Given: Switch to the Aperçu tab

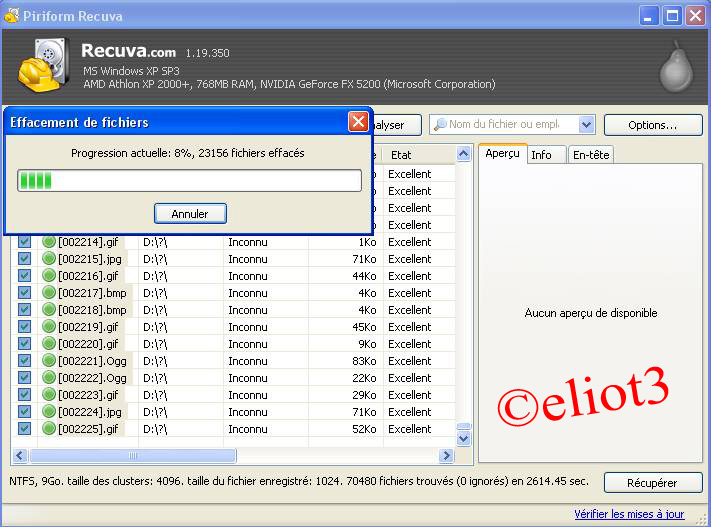Looking at the screenshot, I should [x=502, y=154].
